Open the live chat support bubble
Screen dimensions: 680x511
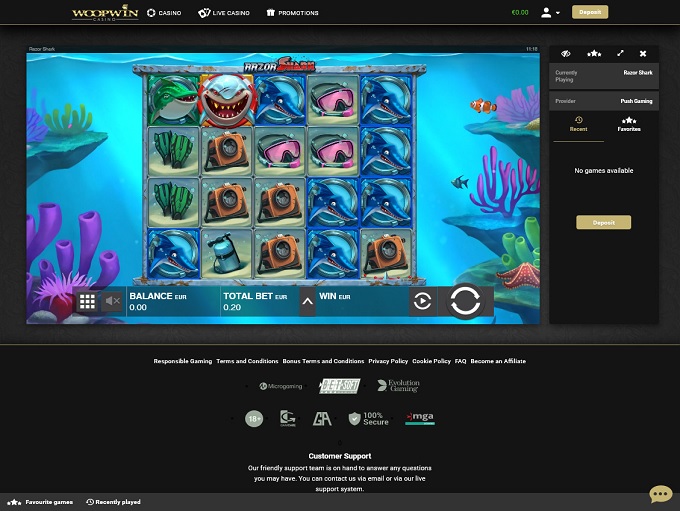[660, 494]
